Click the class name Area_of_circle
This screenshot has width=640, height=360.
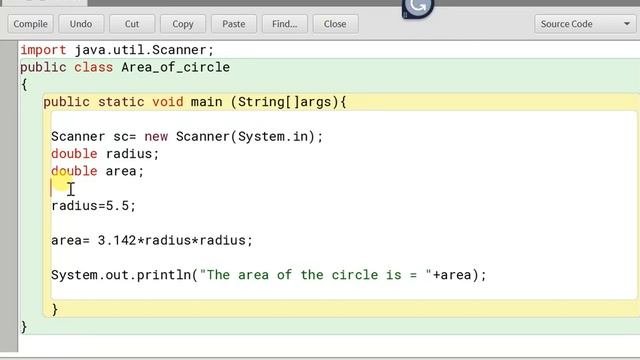[x=176, y=67]
